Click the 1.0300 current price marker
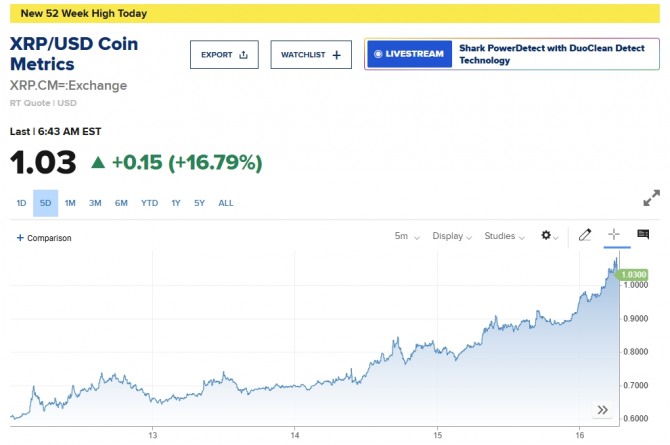 [x=634, y=274]
